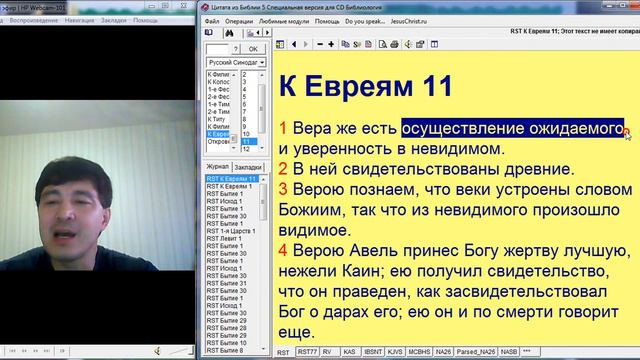Click the S# Strong numbers icon
Screen dimensions: 640x360
357,44
